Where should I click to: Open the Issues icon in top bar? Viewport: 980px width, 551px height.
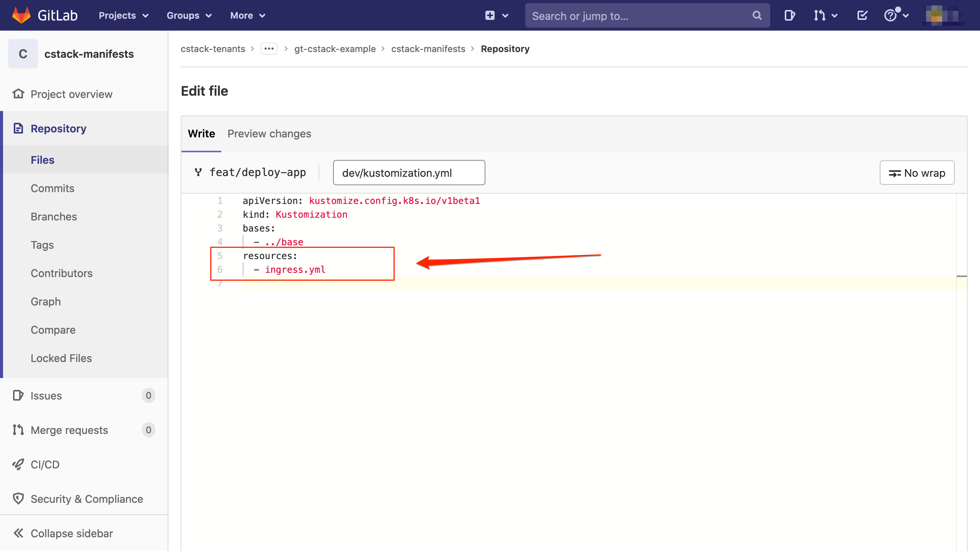[x=789, y=15]
